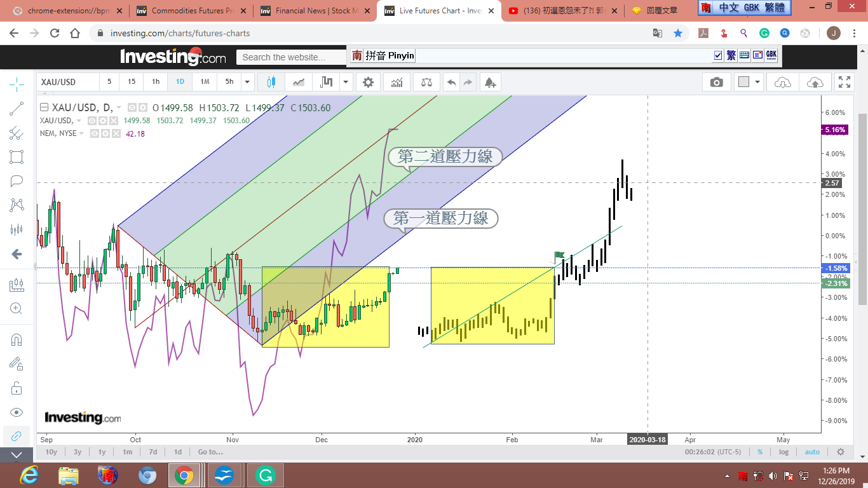868x488 pixels.
Task: Redo the last chart action
Action: 468,82
